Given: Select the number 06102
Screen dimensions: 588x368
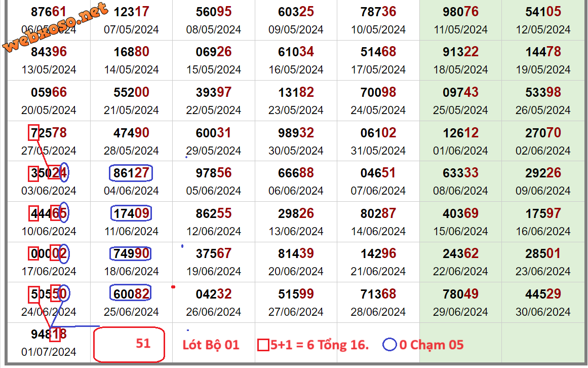Looking at the screenshot, I should click(x=378, y=133).
